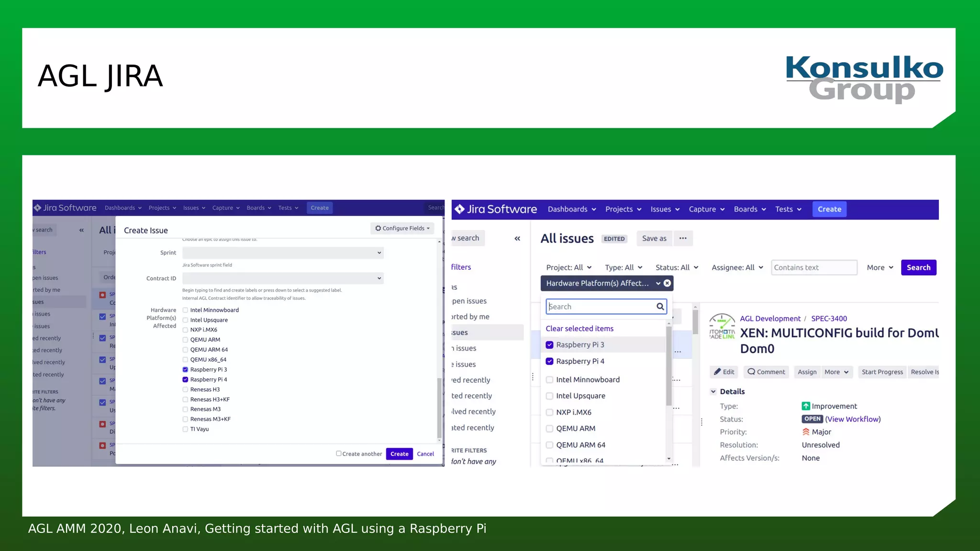Click Cancel in Create Issue dialog
Viewport: 980px width, 551px height.
click(425, 454)
